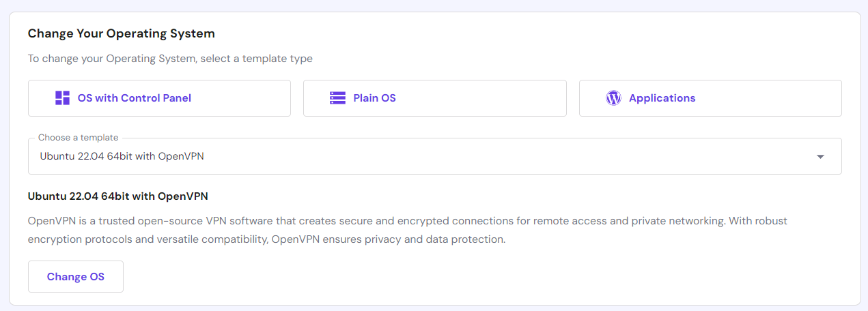Click the "Applications" text label

coord(662,98)
